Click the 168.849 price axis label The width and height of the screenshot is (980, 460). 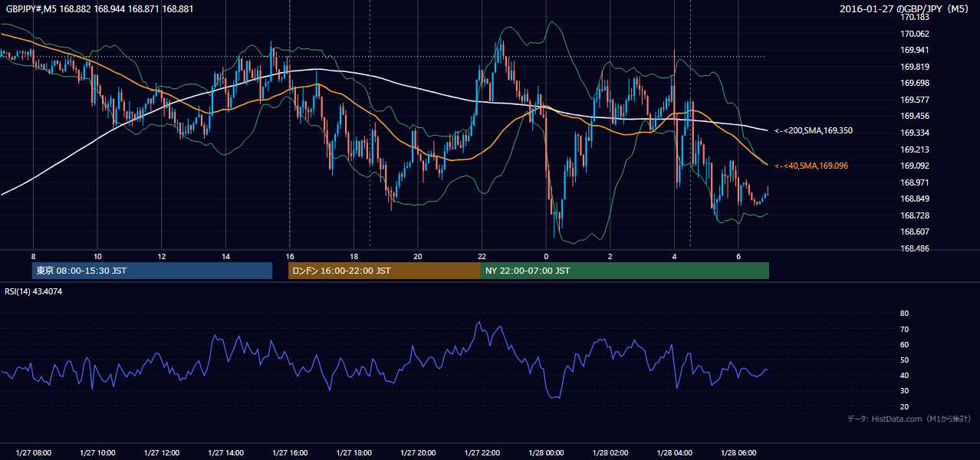pyautogui.click(x=915, y=199)
